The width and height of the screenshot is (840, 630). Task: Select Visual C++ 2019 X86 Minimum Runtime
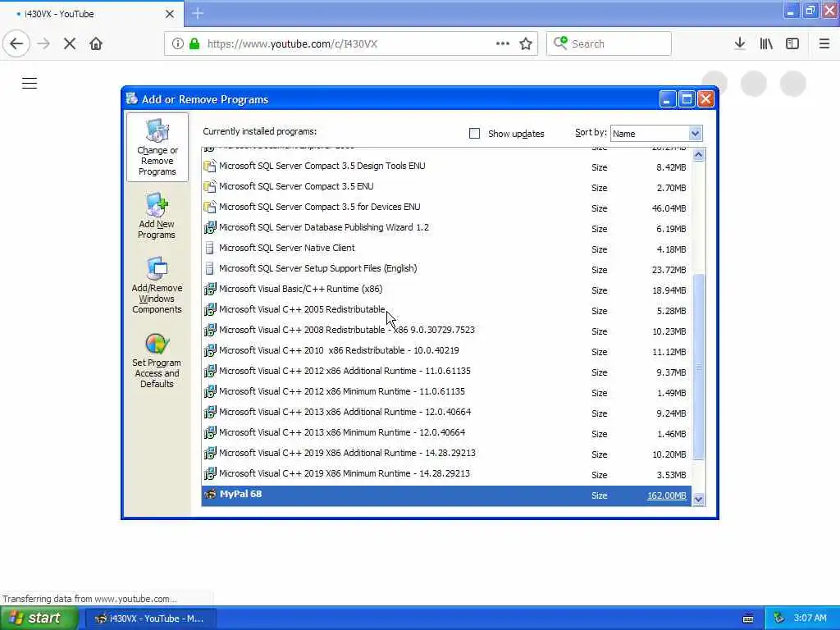pyautogui.click(x=447, y=474)
